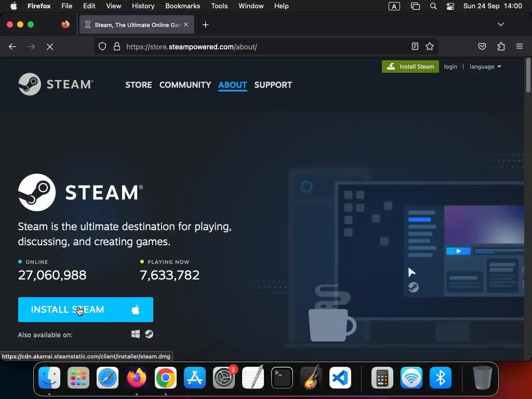Open the Wi-Fi app in dock
Image resolution: width=532 pixels, height=399 pixels.
[411, 378]
